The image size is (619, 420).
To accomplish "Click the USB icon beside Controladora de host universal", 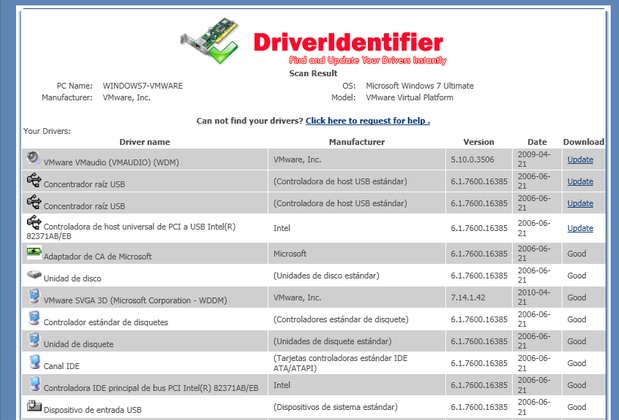I will [x=34, y=223].
